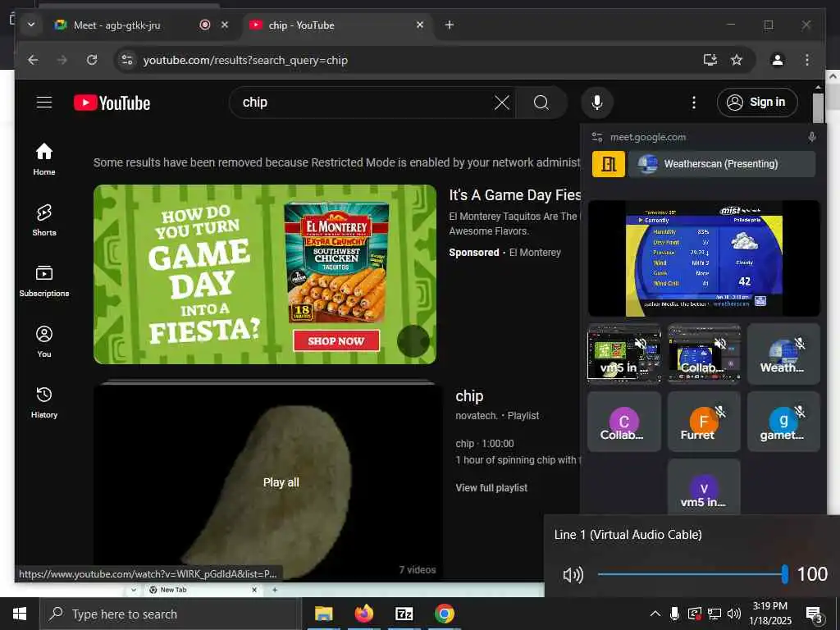
Task: Show hidden tray icons chevron
Action: pyautogui.click(x=655, y=614)
